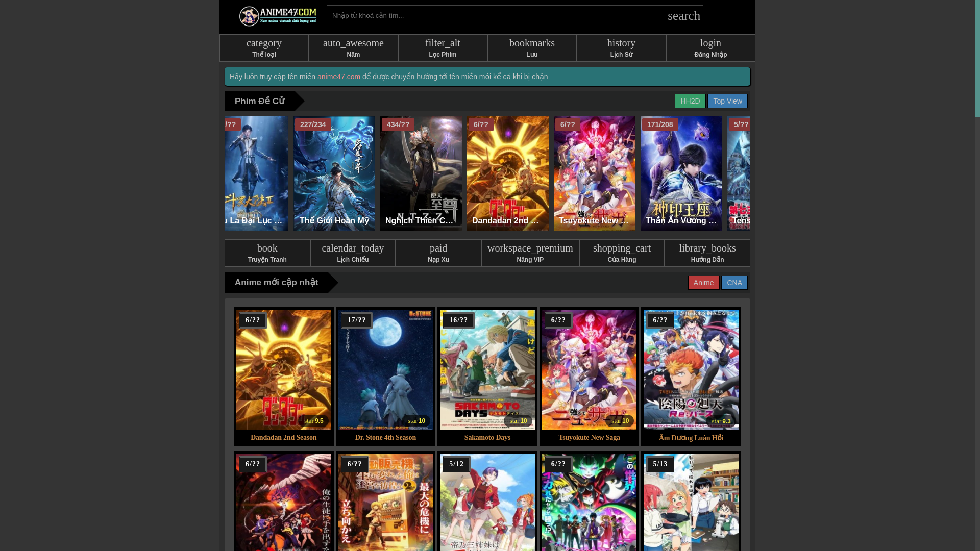Open Thần Ấn Vương featured poster 171/208
The width and height of the screenshot is (980, 551).
coord(681,173)
